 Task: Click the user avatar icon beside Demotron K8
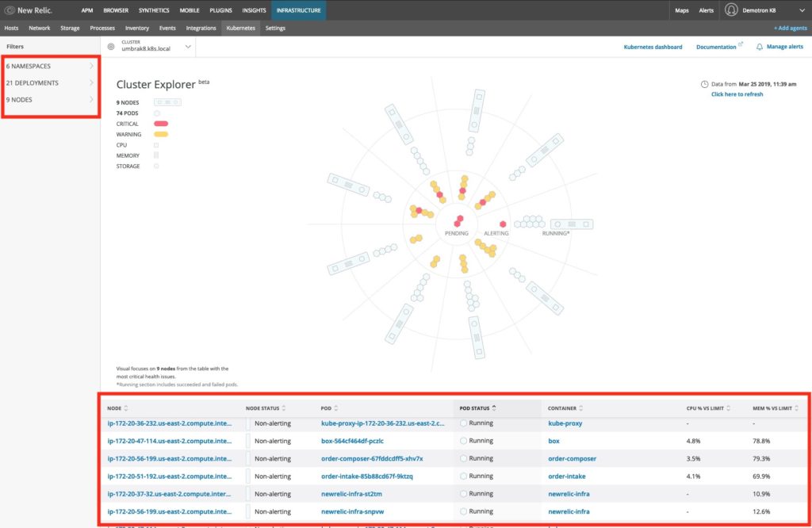(730, 10)
